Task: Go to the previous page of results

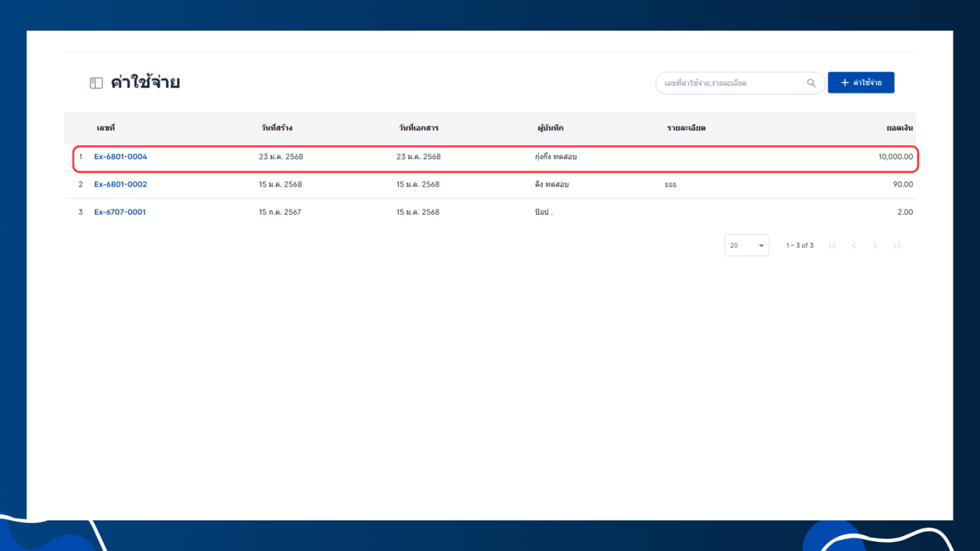Action: click(854, 246)
